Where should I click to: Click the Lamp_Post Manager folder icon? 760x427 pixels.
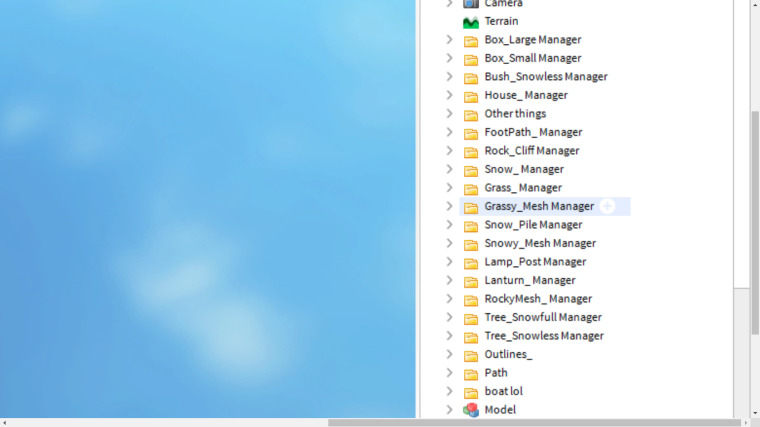[471, 263]
